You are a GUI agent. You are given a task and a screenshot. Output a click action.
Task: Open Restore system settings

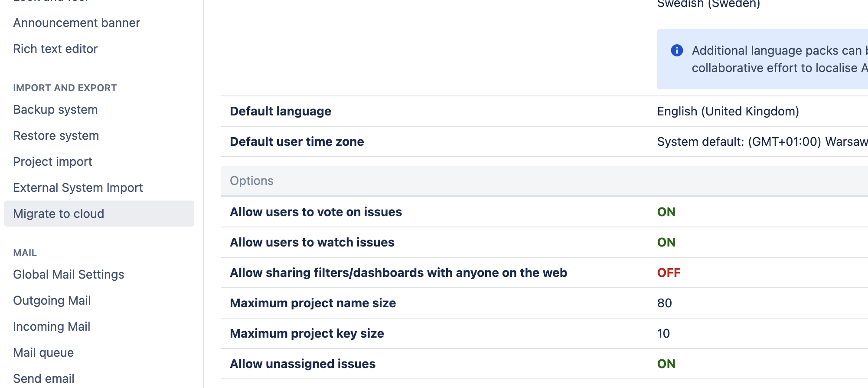click(x=56, y=135)
